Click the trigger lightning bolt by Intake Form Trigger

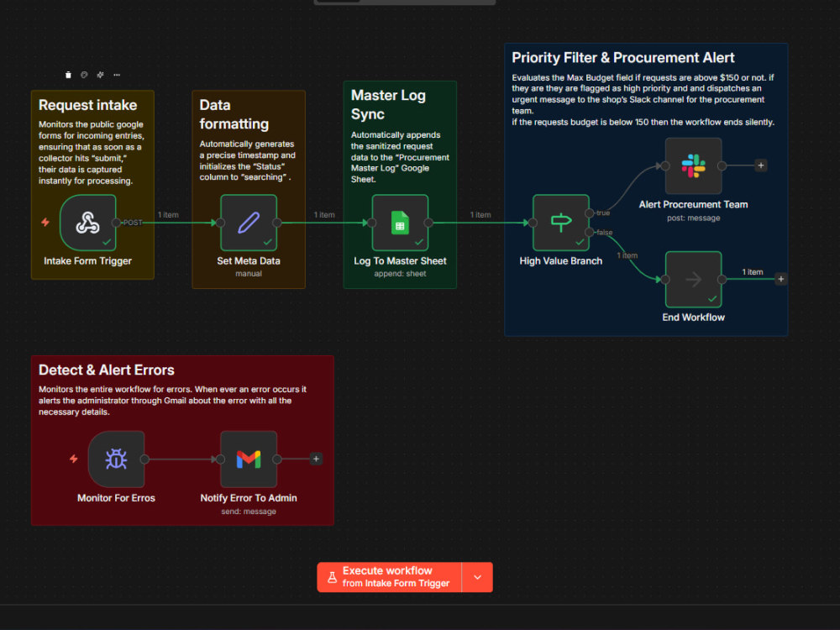tap(45, 223)
